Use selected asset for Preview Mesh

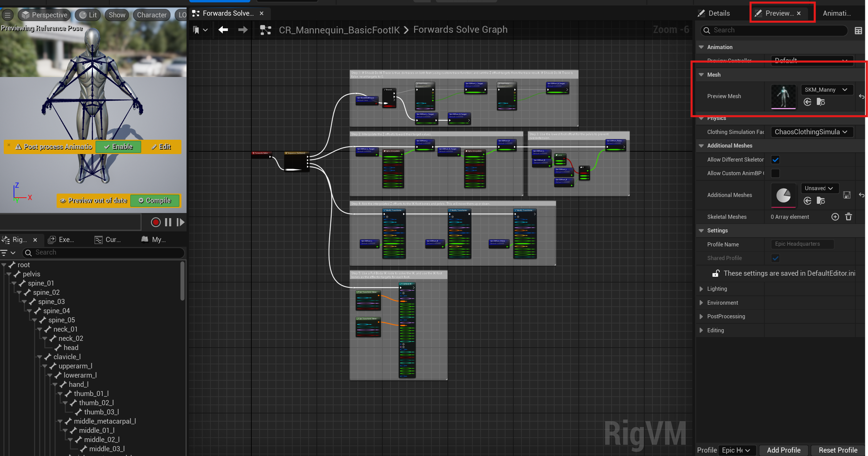tap(807, 102)
